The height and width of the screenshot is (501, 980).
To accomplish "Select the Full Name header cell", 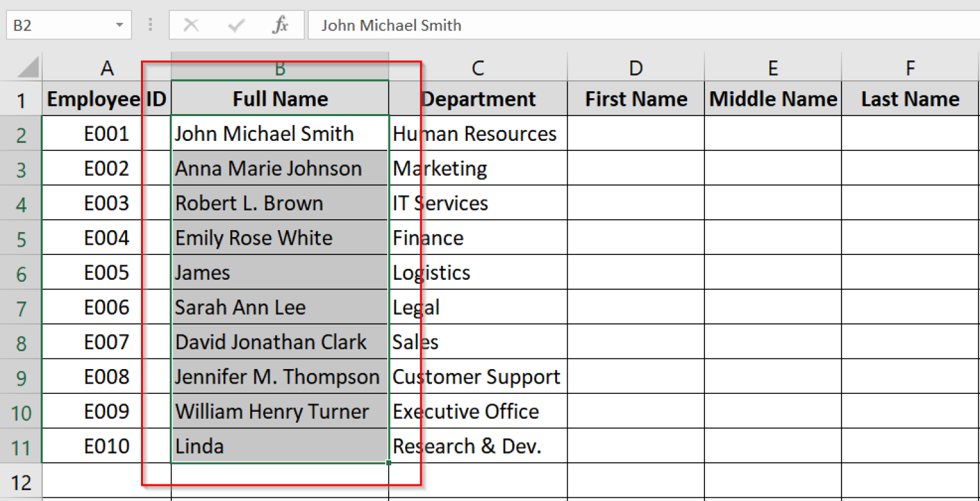I will click(279, 99).
